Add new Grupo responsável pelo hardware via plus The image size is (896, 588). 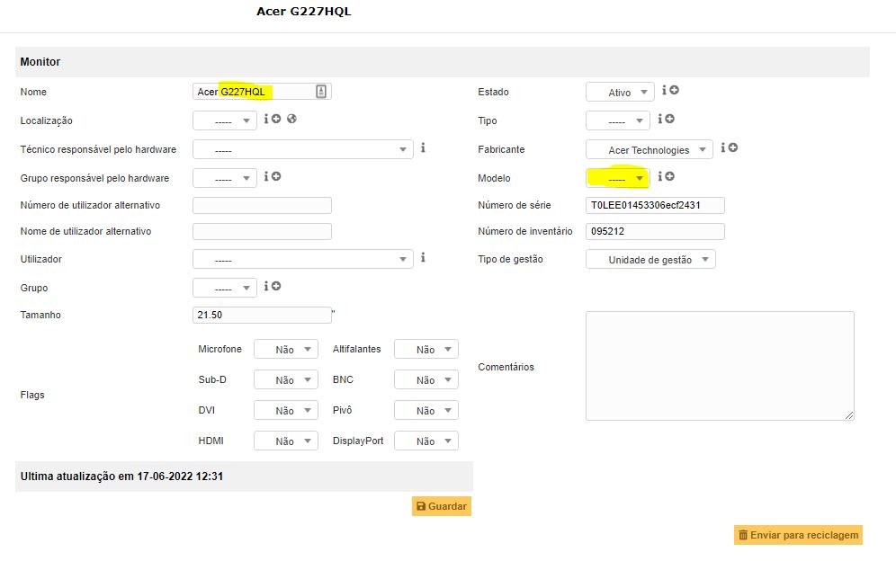[x=276, y=176]
